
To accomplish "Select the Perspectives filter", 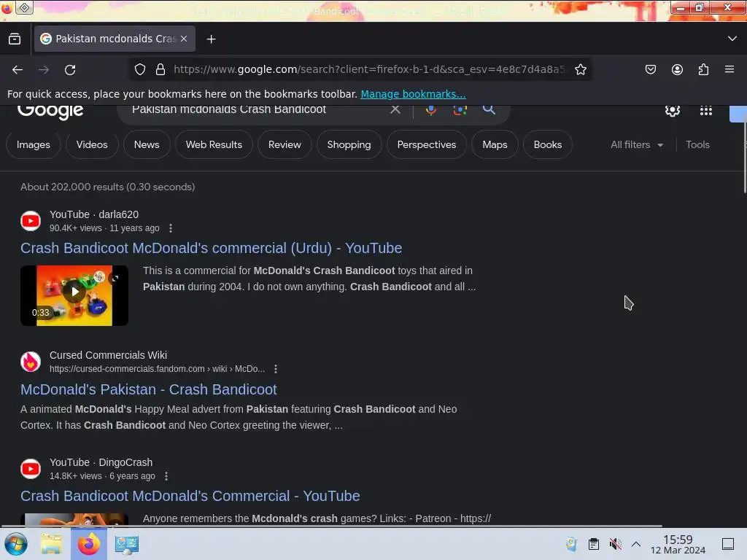I will coord(426,145).
